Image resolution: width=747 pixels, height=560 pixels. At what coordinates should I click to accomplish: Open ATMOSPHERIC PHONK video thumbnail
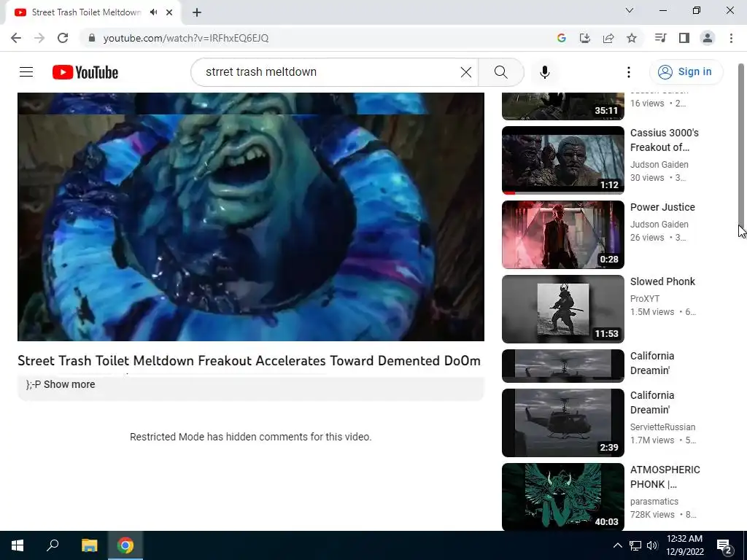point(562,497)
